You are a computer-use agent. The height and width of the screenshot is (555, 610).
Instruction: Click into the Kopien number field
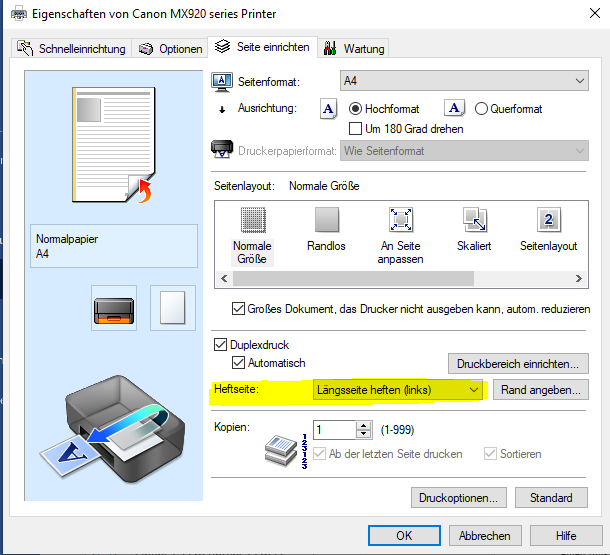334,430
